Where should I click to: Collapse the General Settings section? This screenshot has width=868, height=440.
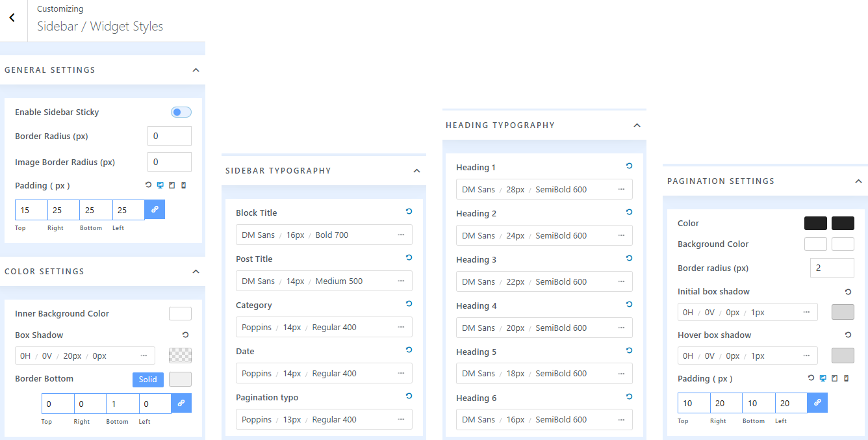[x=196, y=70]
